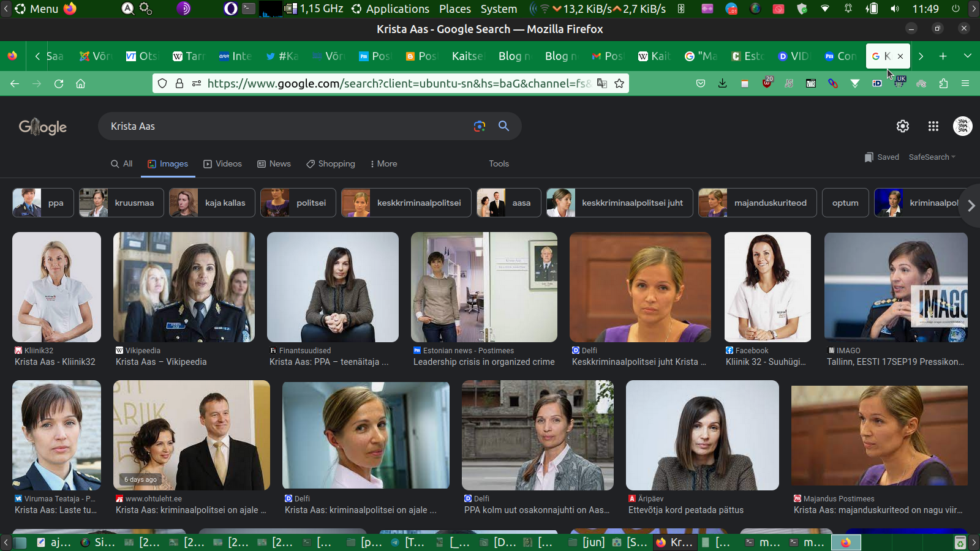Screen dimensions: 980x551
Task: Open the Google apps grid
Action: [933, 126]
